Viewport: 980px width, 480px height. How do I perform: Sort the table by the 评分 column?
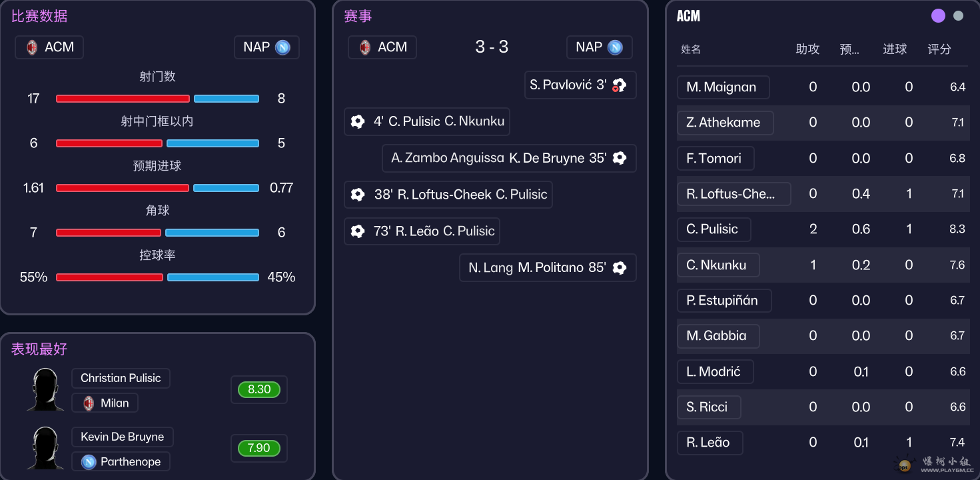(x=939, y=49)
